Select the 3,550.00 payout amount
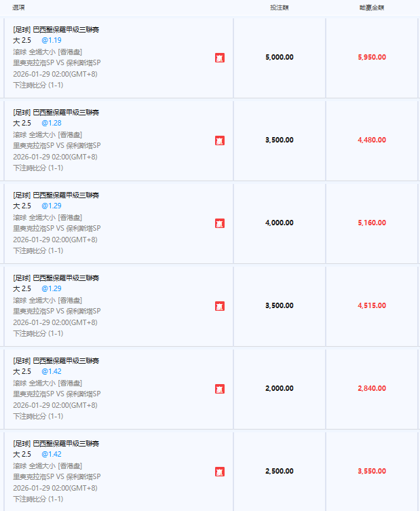This screenshot has height=511, width=420. [372, 471]
